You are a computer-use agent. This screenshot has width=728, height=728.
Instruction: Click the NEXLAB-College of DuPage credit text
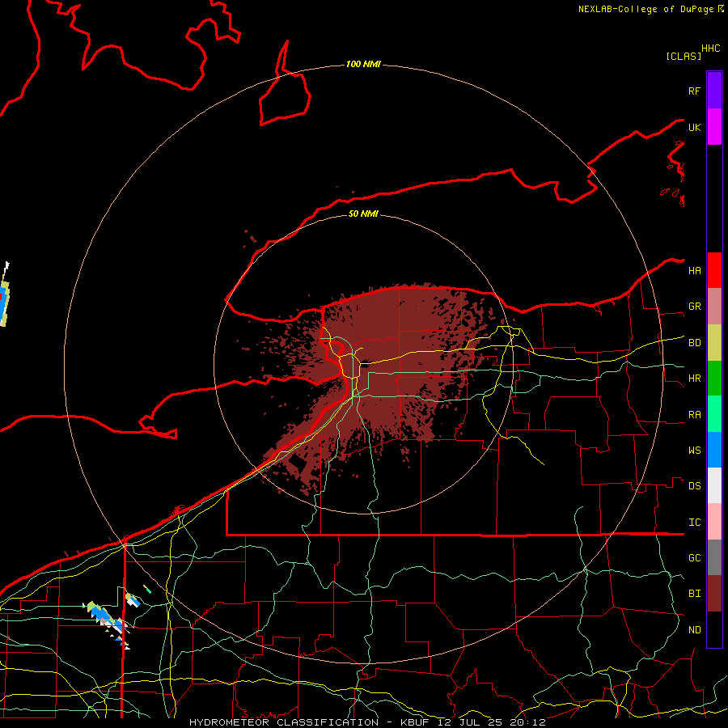pyautogui.click(x=645, y=9)
